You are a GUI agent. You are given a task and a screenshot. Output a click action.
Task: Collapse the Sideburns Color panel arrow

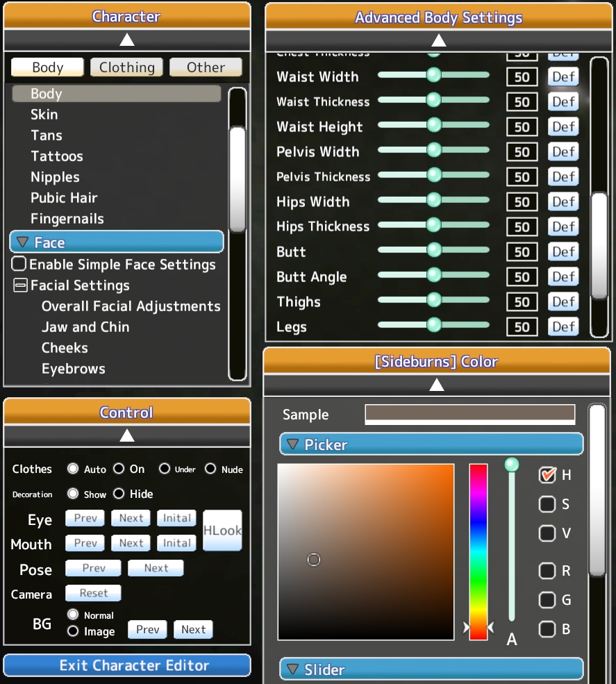click(x=436, y=385)
